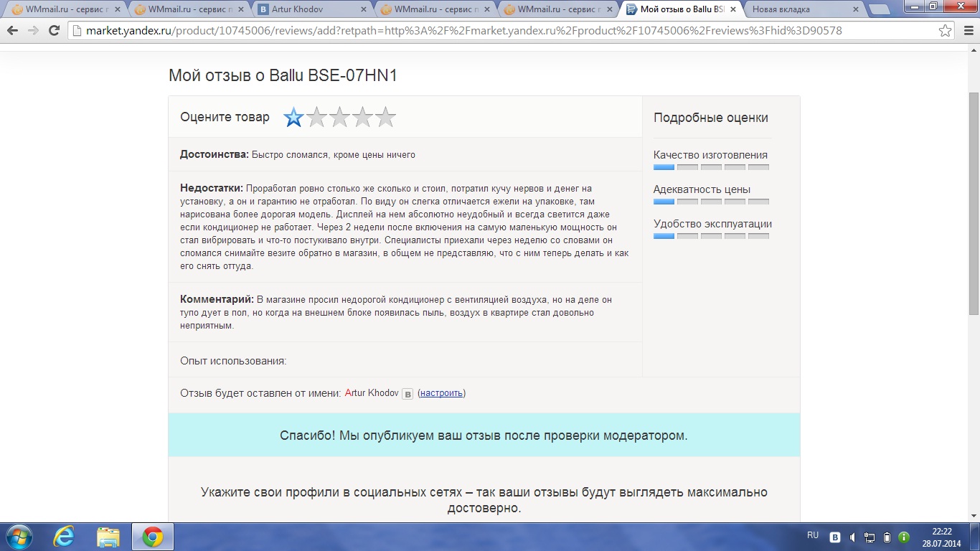980x551 pixels.
Task: Click the Достоинства label
Action: 215,154
